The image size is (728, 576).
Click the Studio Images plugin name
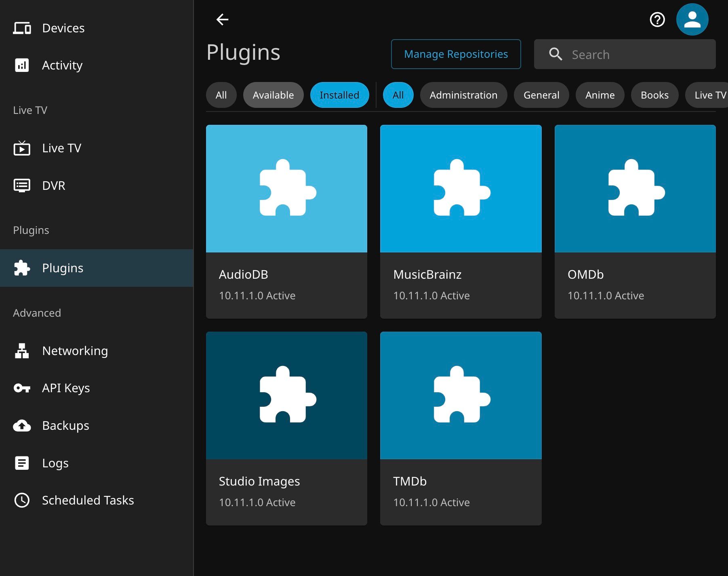point(259,481)
